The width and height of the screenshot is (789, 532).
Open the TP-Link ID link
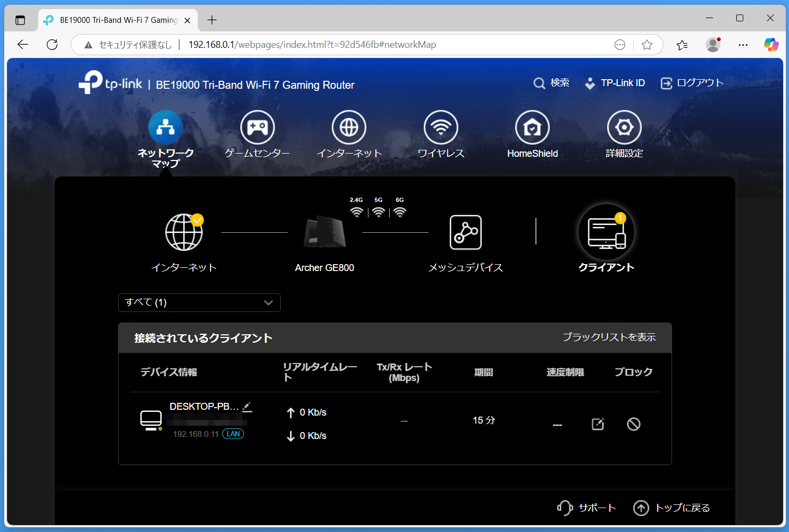coord(615,83)
